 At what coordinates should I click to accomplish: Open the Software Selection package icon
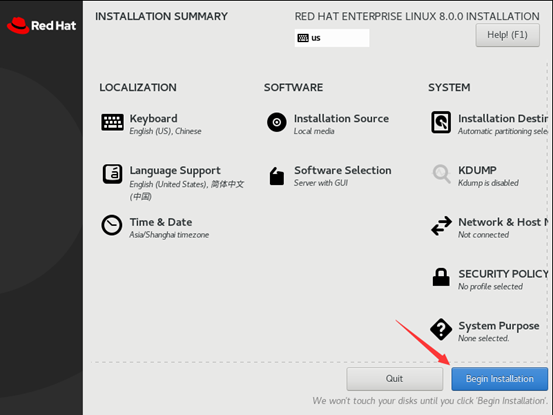pos(277,176)
